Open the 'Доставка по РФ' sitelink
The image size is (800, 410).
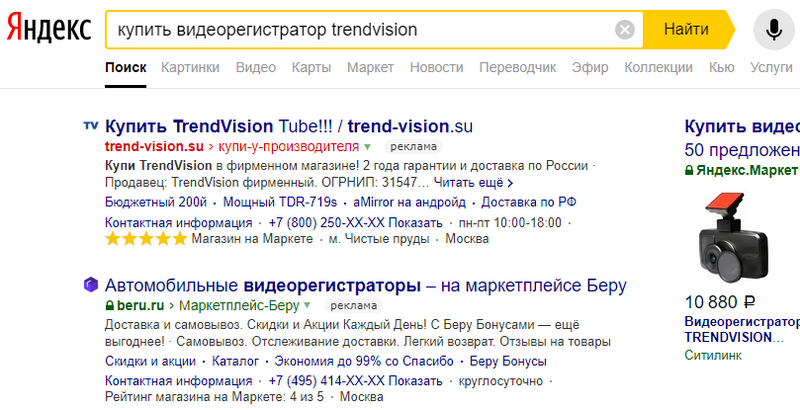coord(529,202)
